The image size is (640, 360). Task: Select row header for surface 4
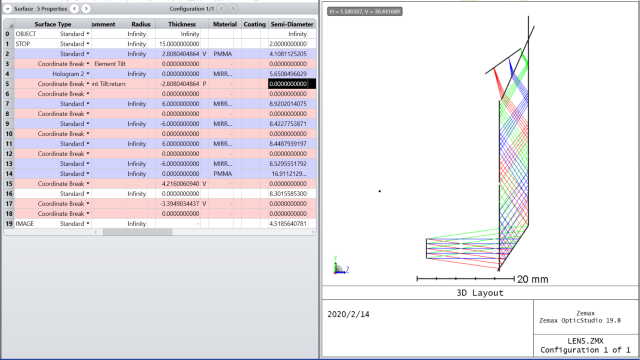(x=9, y=74)
